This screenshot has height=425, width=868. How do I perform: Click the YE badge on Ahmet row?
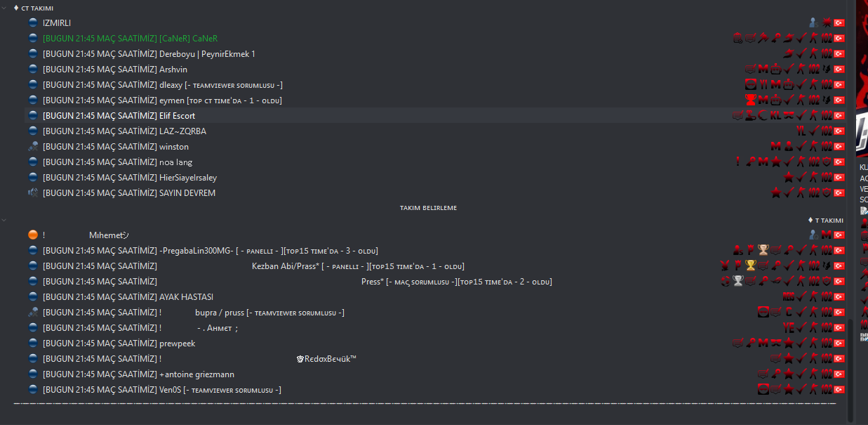(x=789, y=328)
